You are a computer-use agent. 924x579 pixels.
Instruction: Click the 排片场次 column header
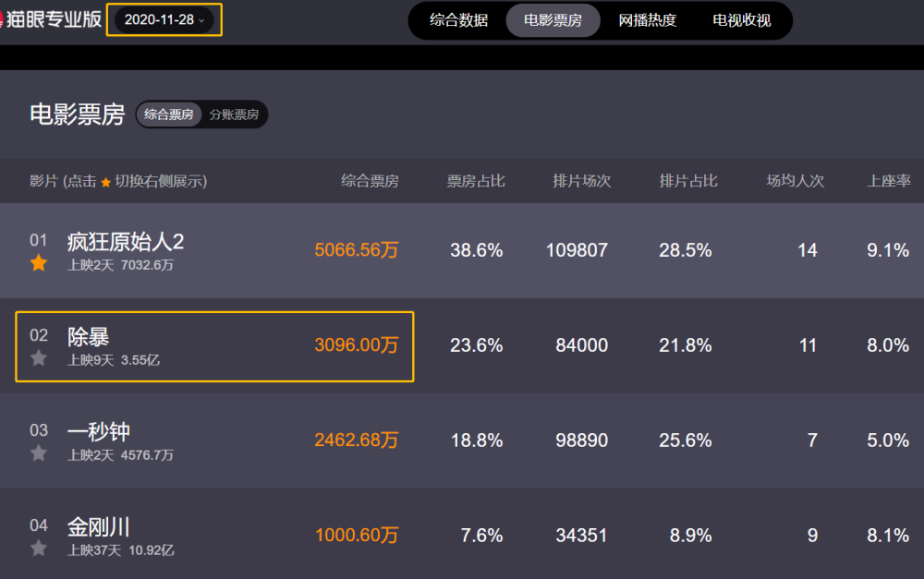(582, 181)
